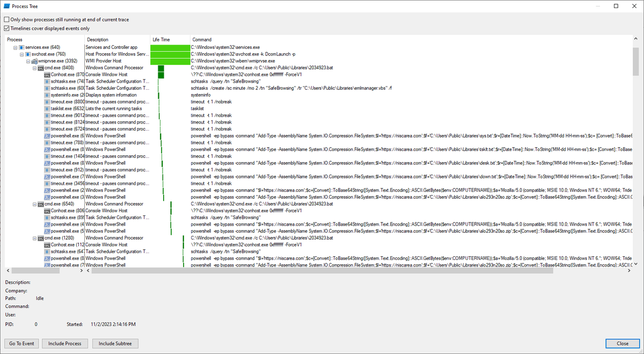
Task: Click the timeout.exe (788) process icon
Action: click(x=47, y=143)
